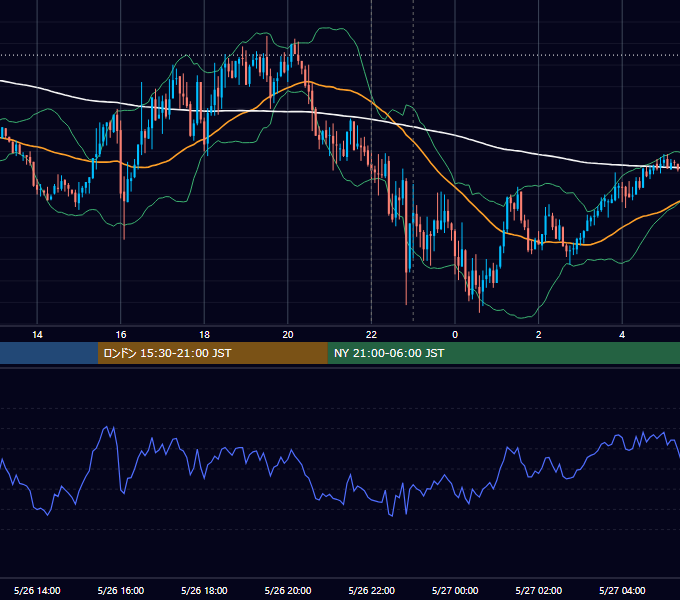The width and height of the screenshot is (680, 600).
Task: Click the 5/26 18:00 date label
Action: 204,590
